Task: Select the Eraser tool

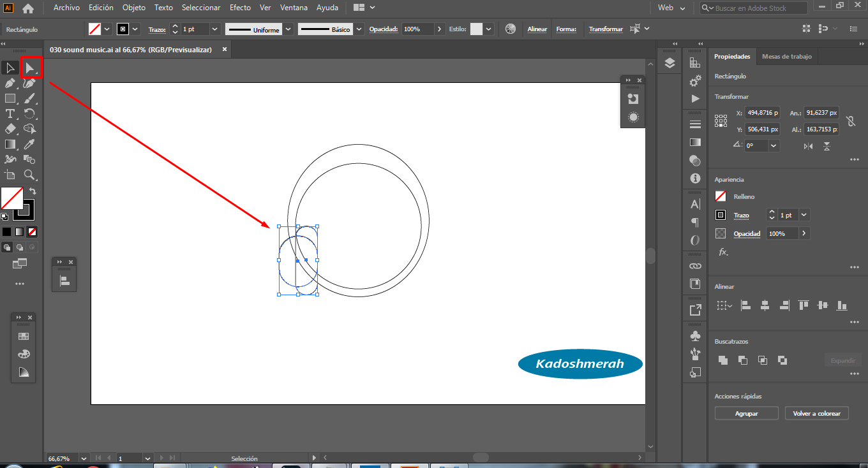Action: 10,129
